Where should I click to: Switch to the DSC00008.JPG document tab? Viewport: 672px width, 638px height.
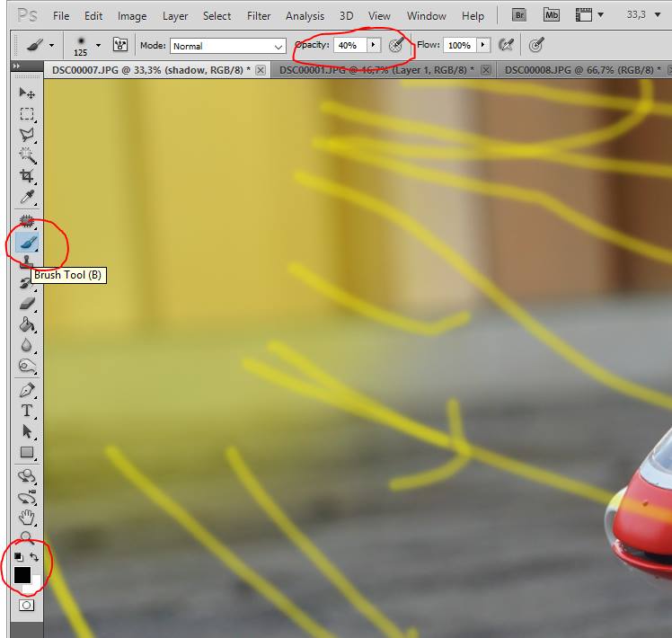(x=584, y=70)
